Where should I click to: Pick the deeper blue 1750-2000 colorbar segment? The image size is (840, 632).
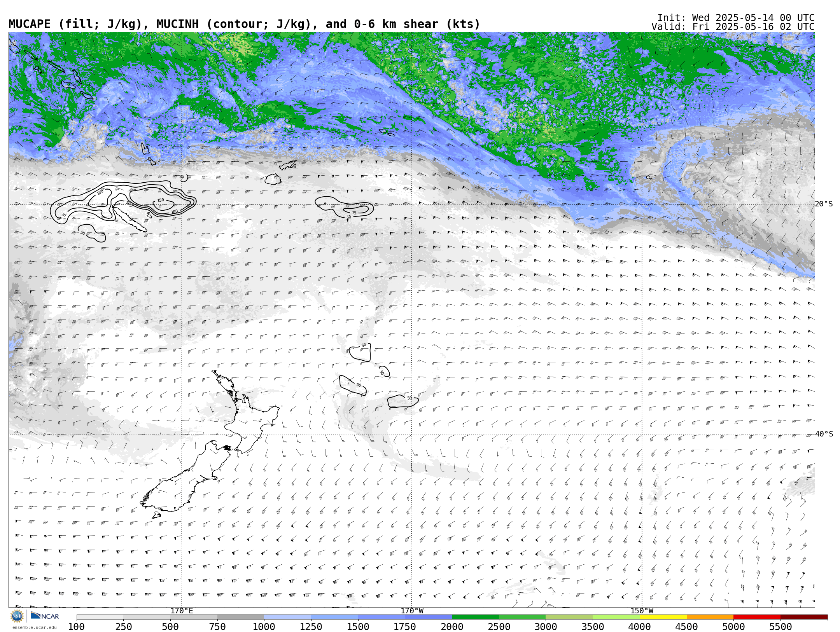point(428,617)
